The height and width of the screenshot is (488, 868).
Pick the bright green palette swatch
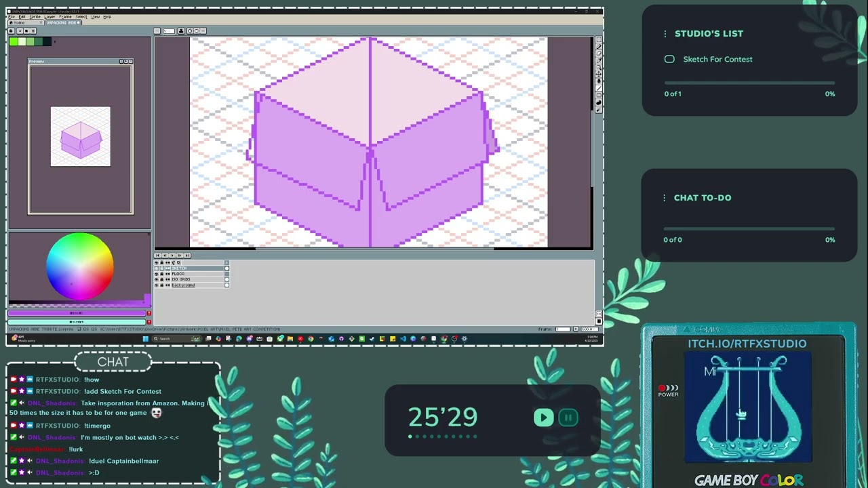14,41
